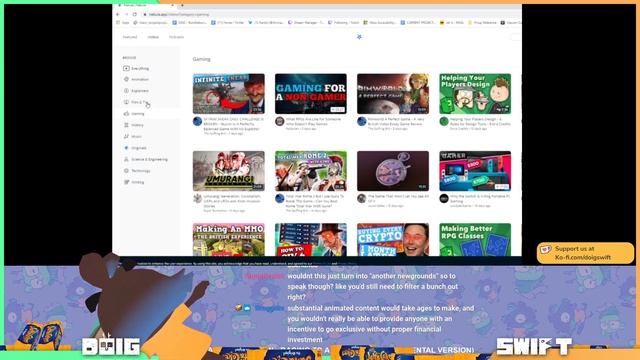
Task: Select the Music category in the sidebar
Action: [x=133, y=136]
